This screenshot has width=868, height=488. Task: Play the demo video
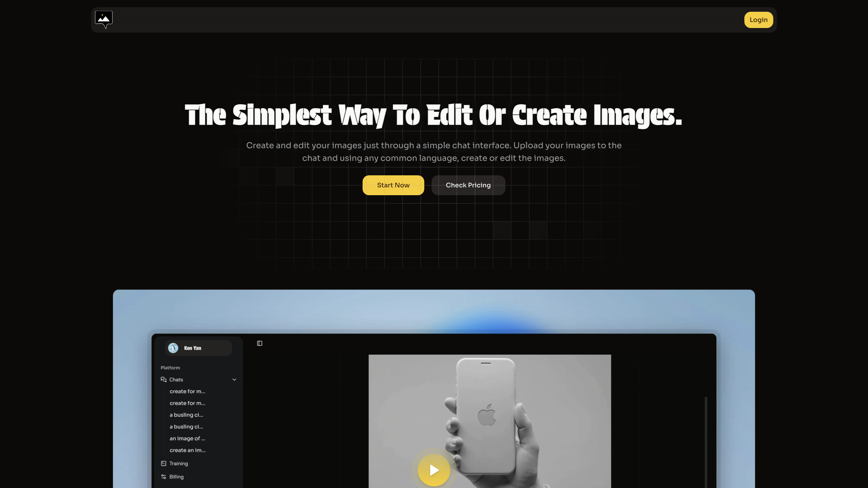pyautogui.click(x=434, y=470)
